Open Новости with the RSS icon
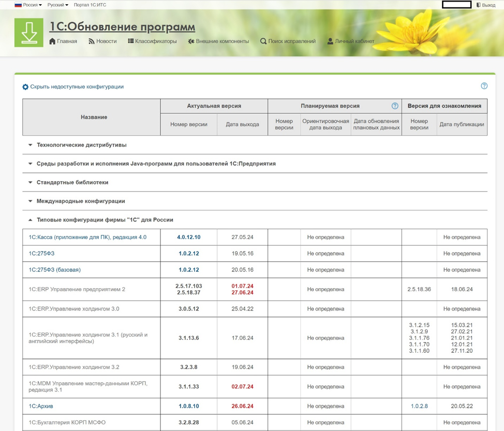Viewport: 504px width, 431px height. pyautogui.click(x=92, y=41)
